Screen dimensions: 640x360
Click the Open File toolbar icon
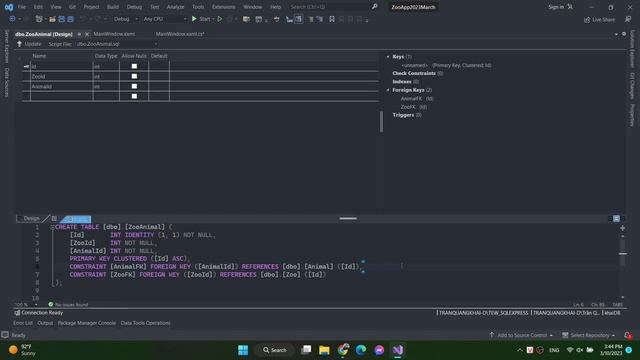point(52,19)
